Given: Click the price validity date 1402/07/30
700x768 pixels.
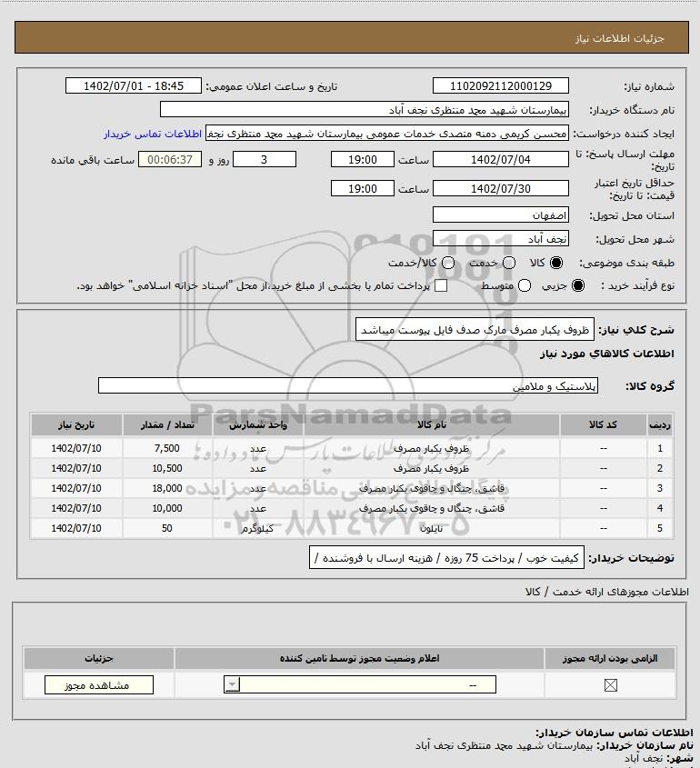Looking at the screenshot, I should (x=501, y=188).
